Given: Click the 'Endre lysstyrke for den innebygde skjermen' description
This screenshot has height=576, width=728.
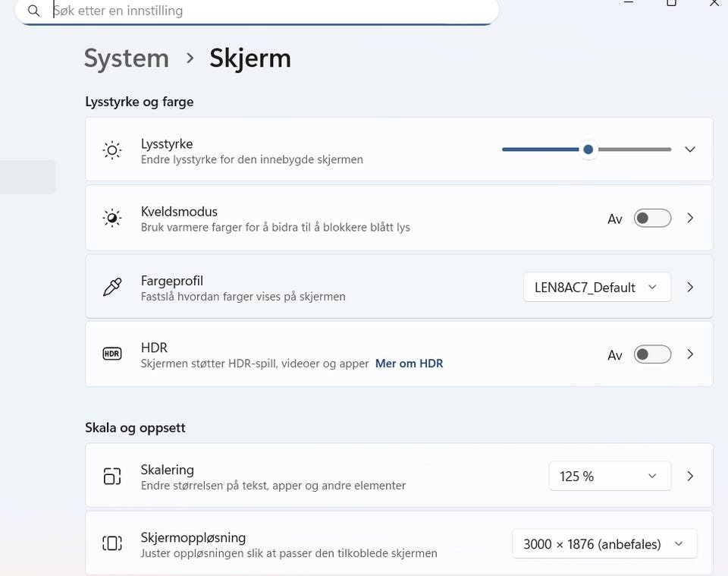Looking at the screenshot, I should pos(252,159).
